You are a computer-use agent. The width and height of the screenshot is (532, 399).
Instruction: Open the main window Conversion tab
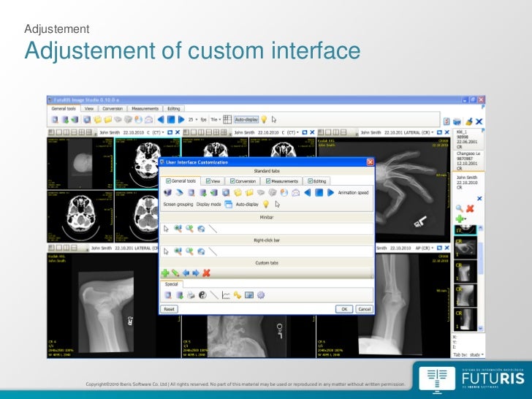(113, 109)
